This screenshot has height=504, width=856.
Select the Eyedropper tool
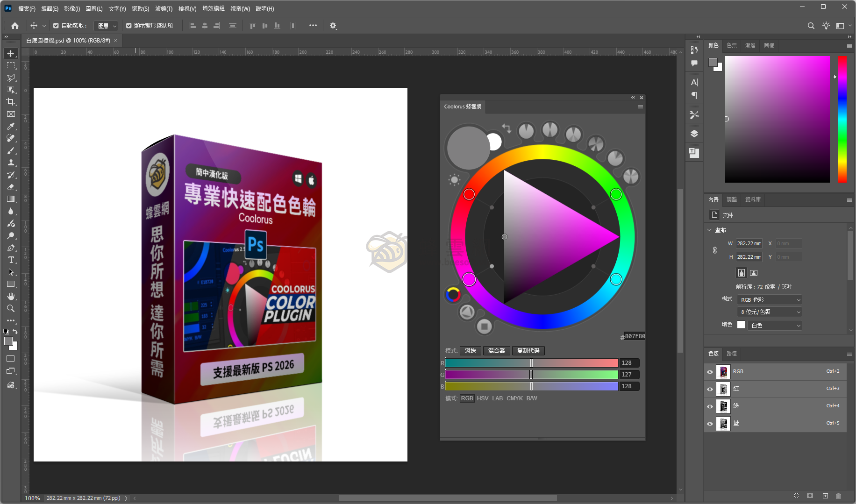[11, 126]
